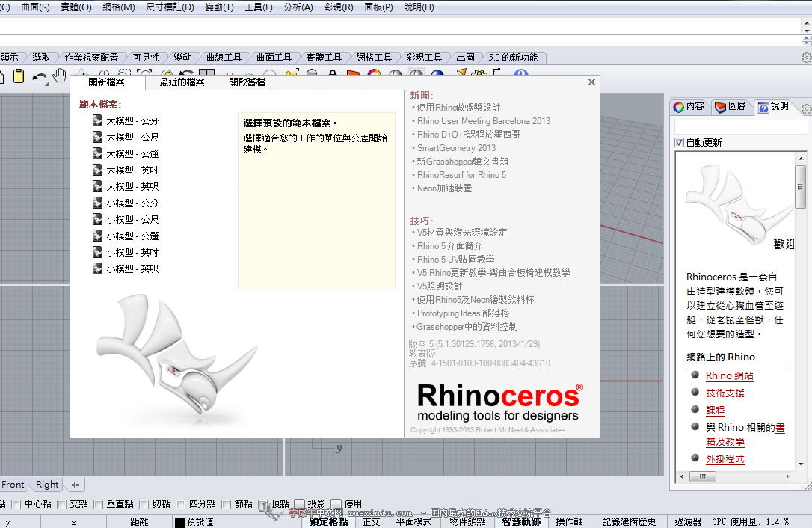Open template 小模型 - 英呎
The width and height of the screenshot is (812, 528).
(126, 269)
